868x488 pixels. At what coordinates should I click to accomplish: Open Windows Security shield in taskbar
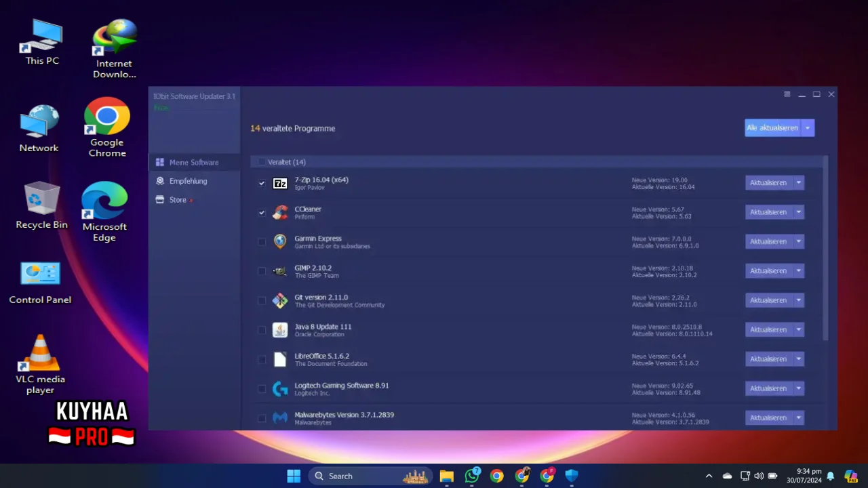[572, 476]
